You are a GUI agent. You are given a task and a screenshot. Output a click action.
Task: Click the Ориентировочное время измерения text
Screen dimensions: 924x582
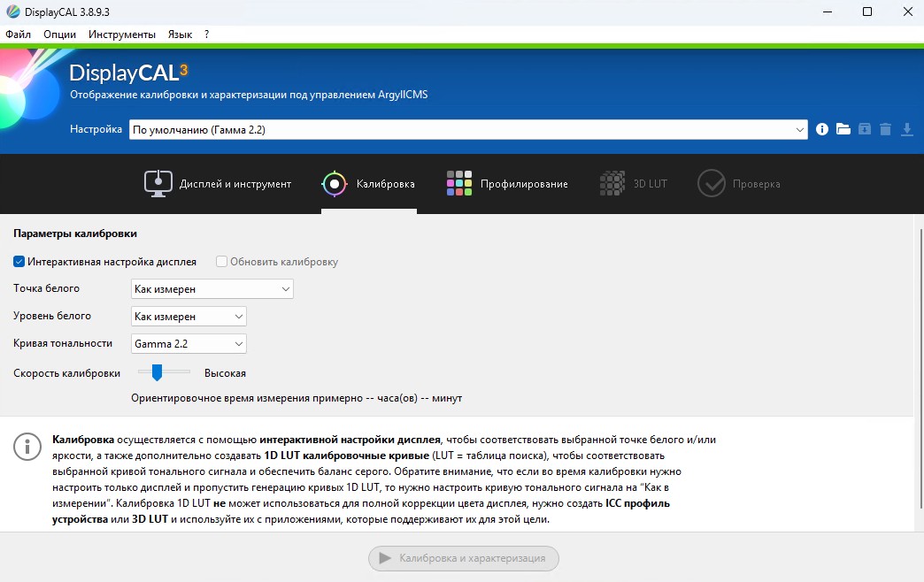[x=296, y=398]
